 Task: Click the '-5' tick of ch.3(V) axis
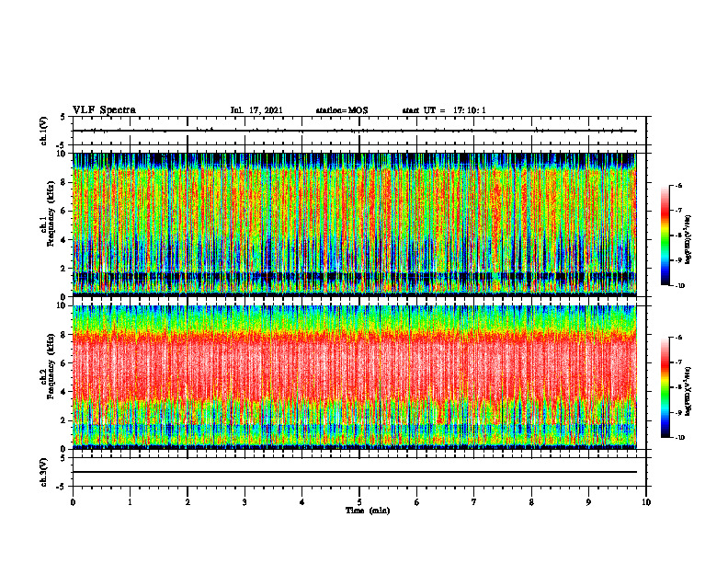(62, 487)
